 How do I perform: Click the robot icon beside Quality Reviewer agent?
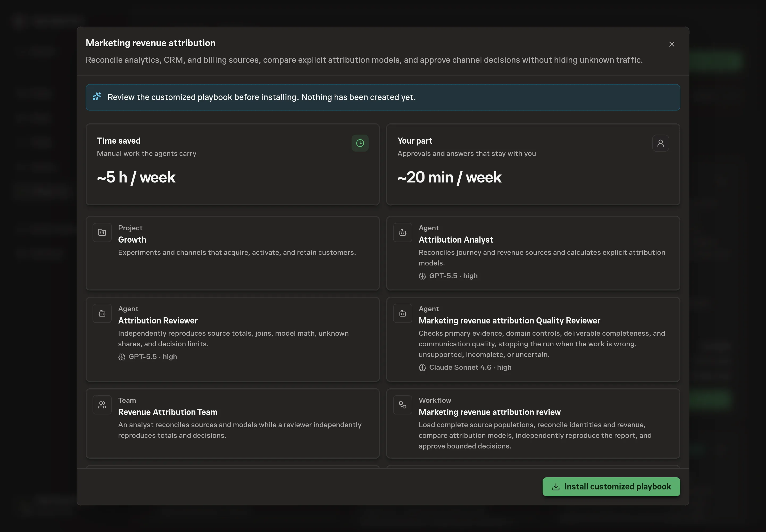(402, 313)
